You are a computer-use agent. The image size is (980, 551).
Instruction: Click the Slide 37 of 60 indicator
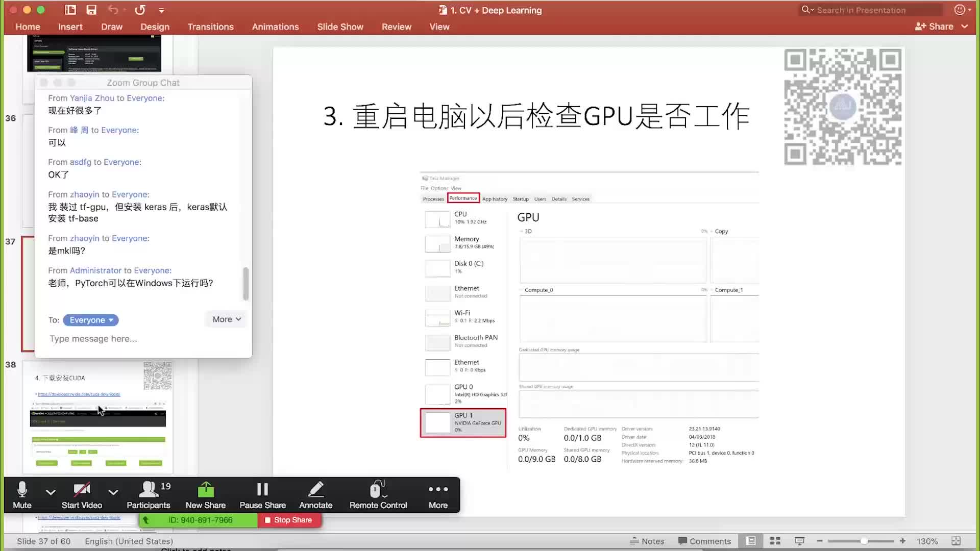(43, 541)
